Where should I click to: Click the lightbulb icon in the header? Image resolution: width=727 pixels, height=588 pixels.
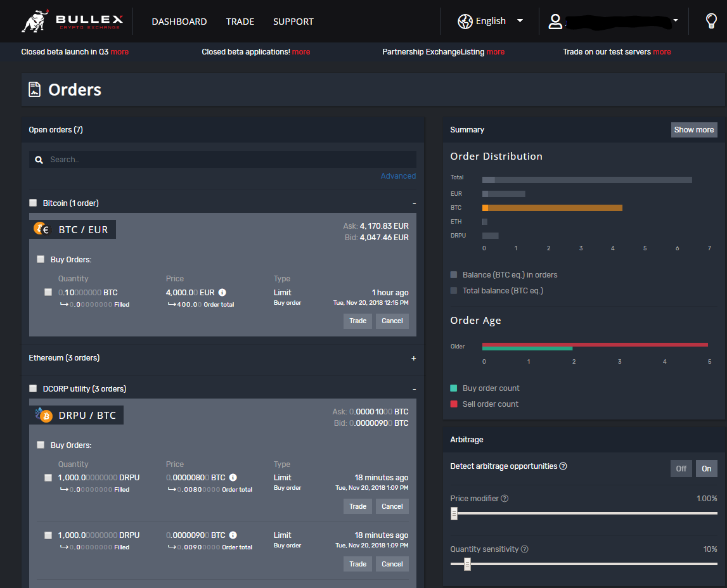[x=711, y=21]
